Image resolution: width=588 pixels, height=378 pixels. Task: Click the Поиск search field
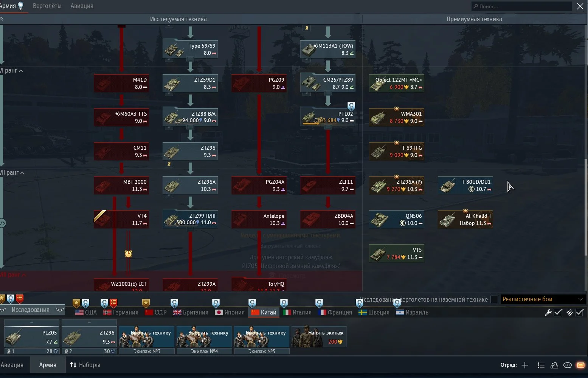(522, 6)
